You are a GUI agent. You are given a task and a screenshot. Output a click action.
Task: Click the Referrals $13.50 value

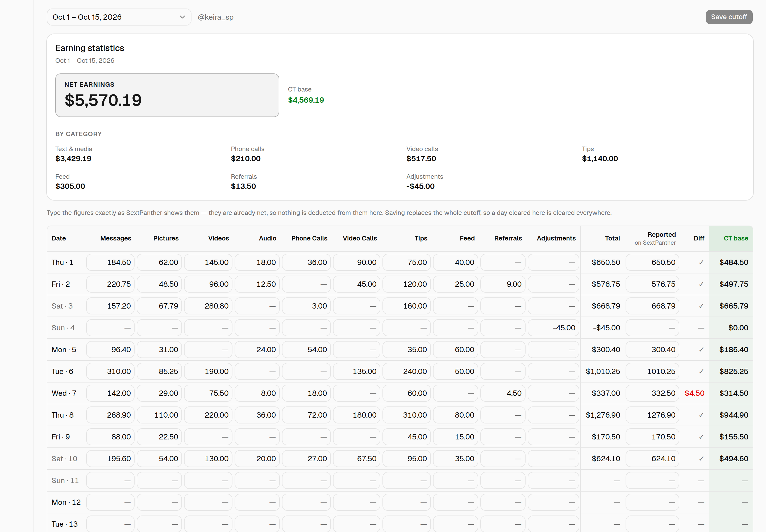[243, 186]
